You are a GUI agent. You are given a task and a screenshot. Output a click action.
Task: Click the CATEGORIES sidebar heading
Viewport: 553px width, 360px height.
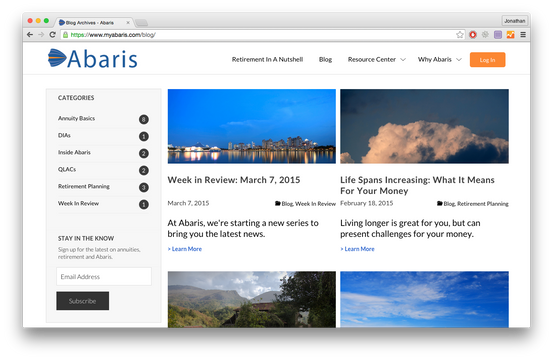[76, 98]
